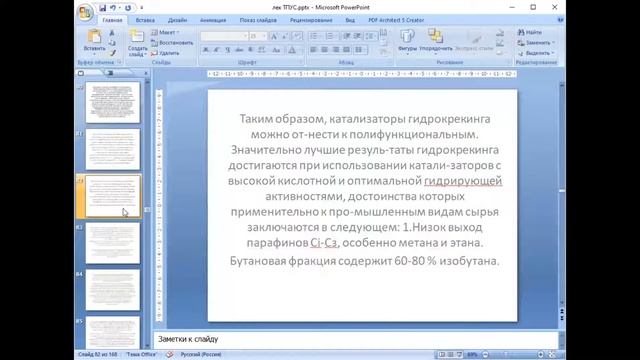Toggle italic (К) formatting
This screenshot has height=360, width=640.
coord(217,50)
